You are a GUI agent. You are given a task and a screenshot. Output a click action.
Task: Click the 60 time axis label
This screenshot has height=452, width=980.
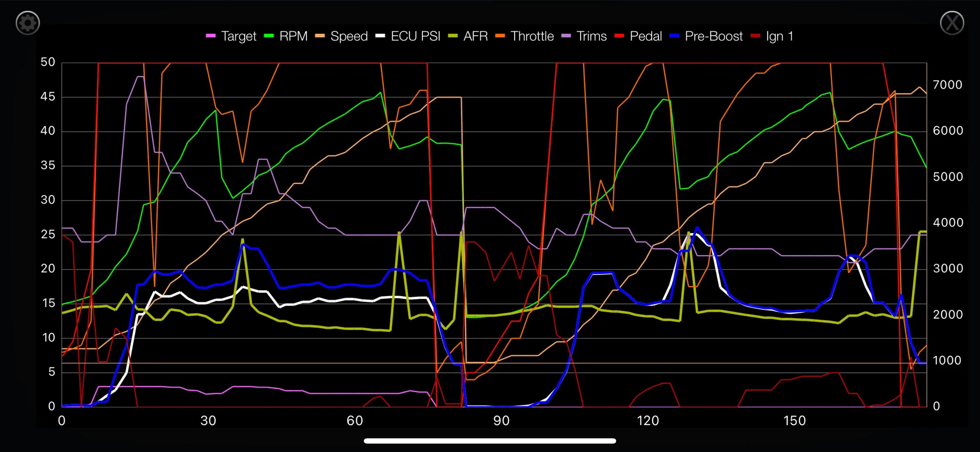click(355, 421)
